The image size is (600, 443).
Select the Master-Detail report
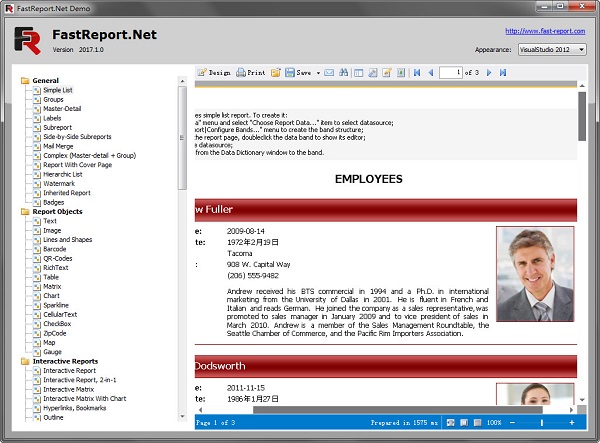[x=61, y=108]
